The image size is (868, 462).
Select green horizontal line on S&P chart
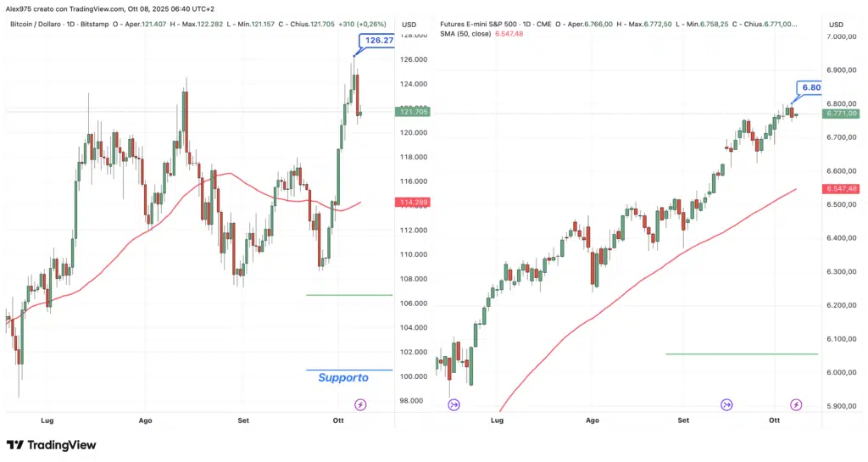[x=742, y=353]
